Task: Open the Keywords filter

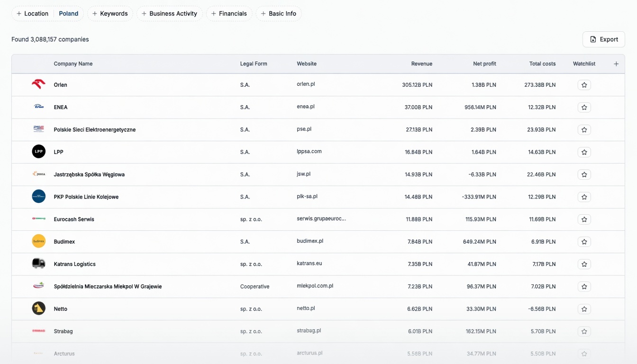Action: tap(110, 14)
